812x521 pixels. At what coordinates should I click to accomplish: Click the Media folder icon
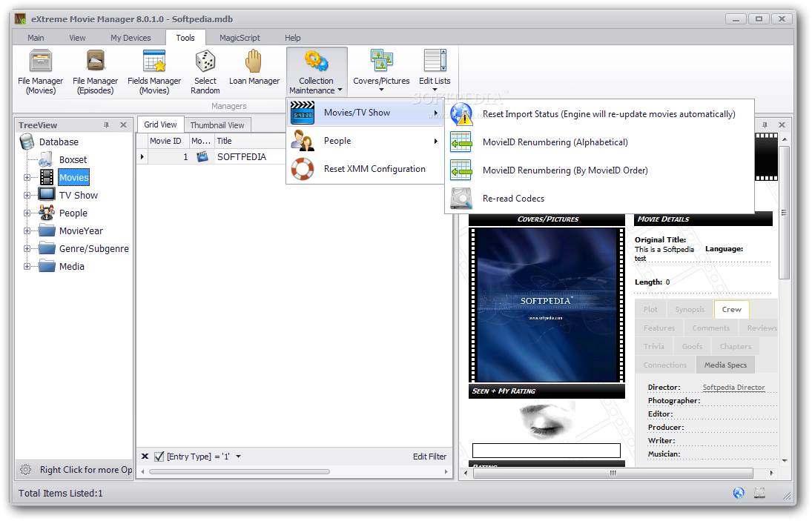47,266
